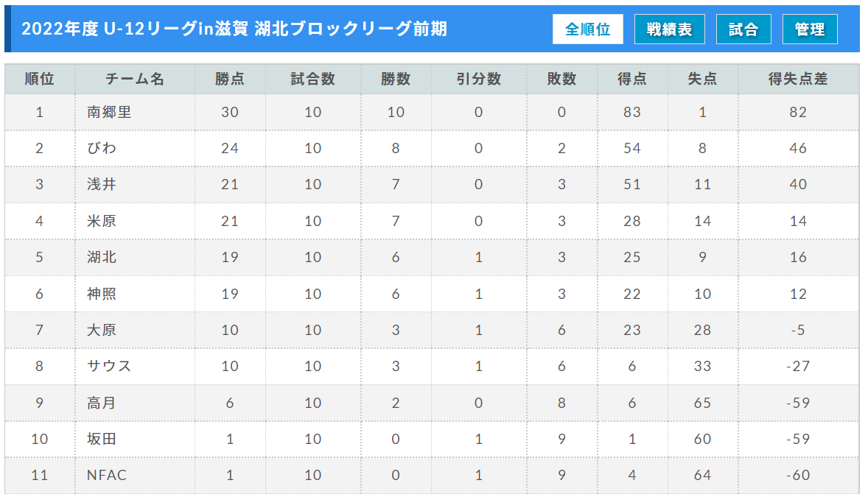Click the league title heading
Image resolution: width=868 pixels, height=497 pixels.
234,29
